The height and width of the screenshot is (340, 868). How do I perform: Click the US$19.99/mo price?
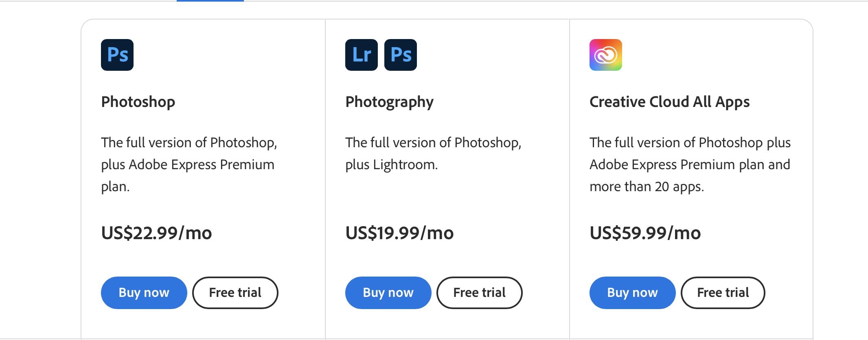point(399,233)
